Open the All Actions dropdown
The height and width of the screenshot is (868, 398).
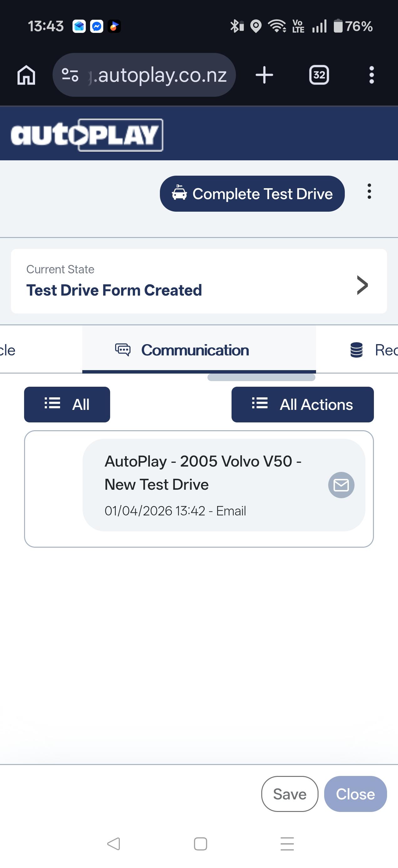click(302, 404)
